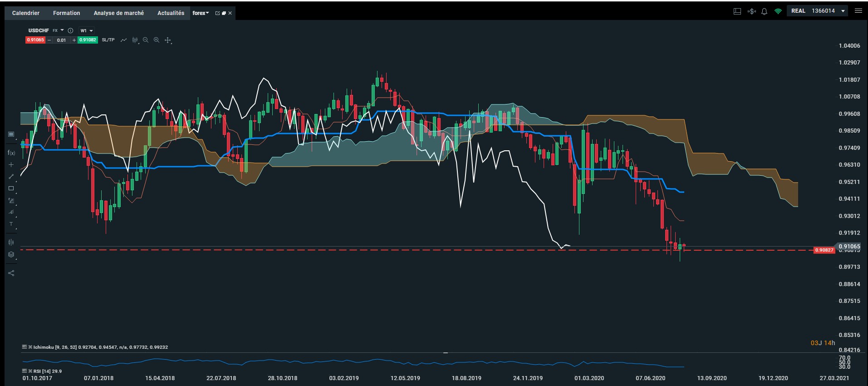The width and height of the screenshot is (868, 386).
Task: Switch to the Calendrier tab
Action: (x=26, y=13)
